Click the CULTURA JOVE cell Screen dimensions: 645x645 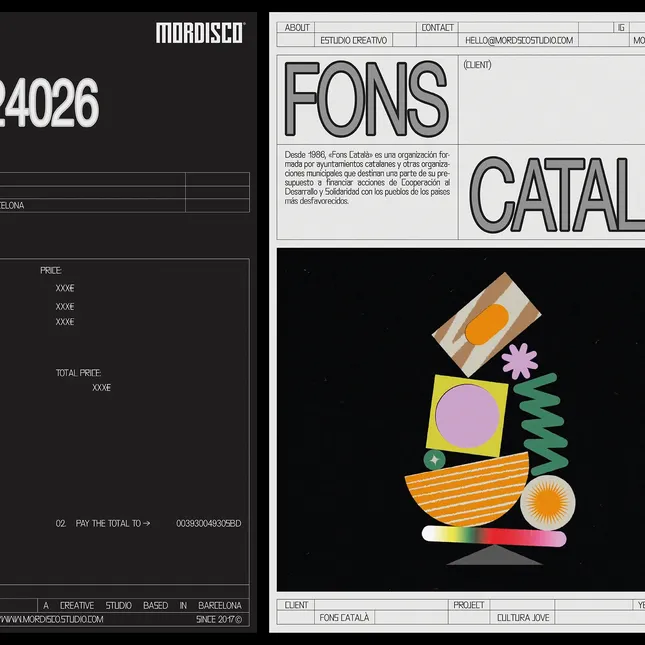tap(523, 618)
